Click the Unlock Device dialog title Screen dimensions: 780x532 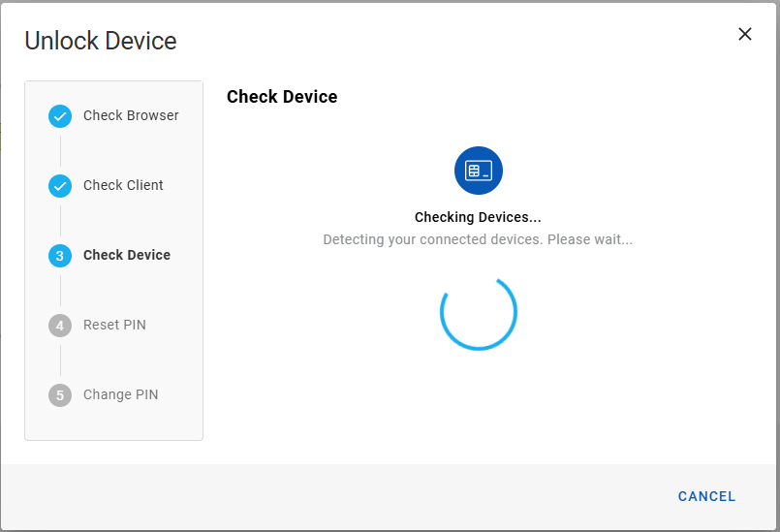coord(101,41)
